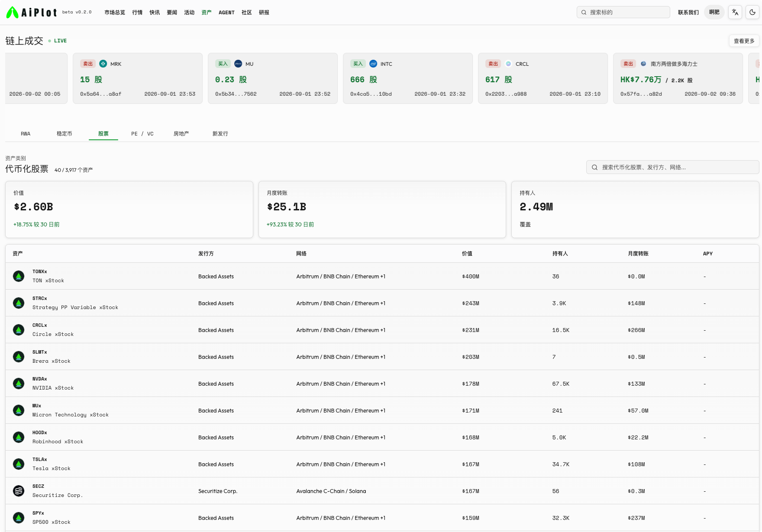Click the HOODx asset icon
Viewport: 762px width, 532px height.
click(19, 437)
